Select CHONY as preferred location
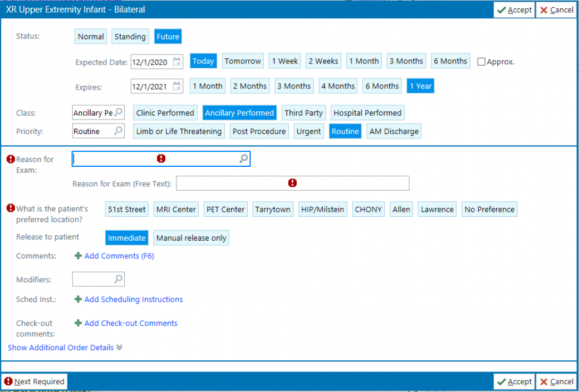This screenshot has width=579, height=392. click(368, 210)
